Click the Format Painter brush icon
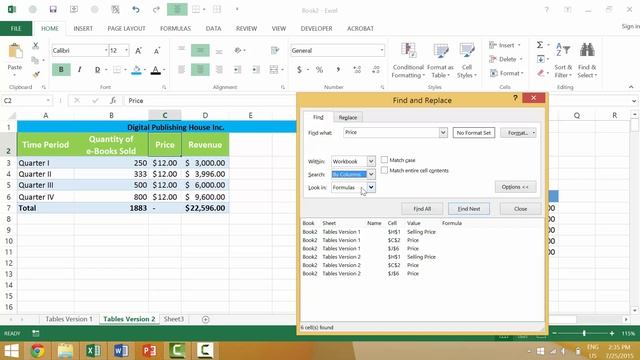 (36, 74)
